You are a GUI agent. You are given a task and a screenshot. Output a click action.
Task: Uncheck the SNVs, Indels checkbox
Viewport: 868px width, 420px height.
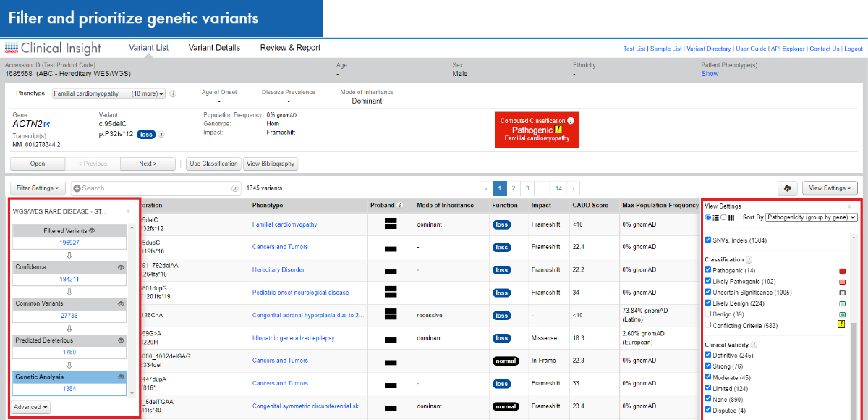point(708,240)
